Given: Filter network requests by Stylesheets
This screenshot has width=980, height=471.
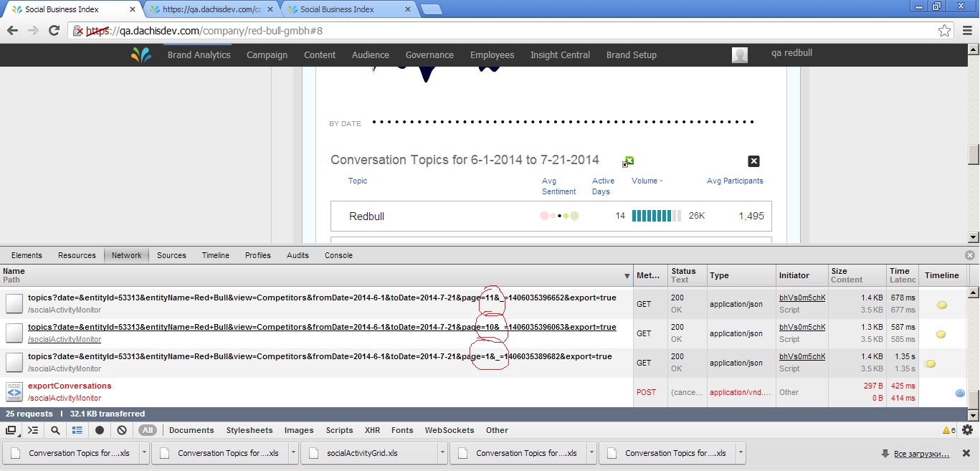Looking at the screenshot, I should click(249, 430).
